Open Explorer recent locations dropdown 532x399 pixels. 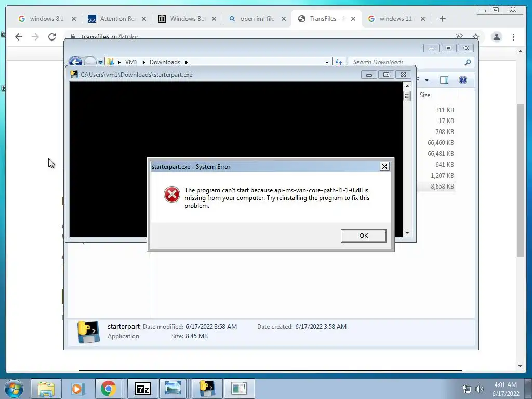coord(100,62)
